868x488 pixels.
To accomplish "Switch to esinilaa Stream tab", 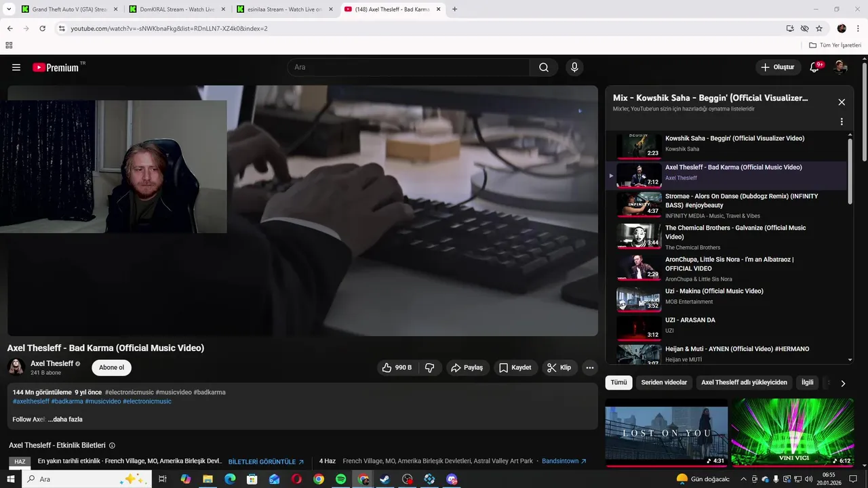I will [285, 9].
